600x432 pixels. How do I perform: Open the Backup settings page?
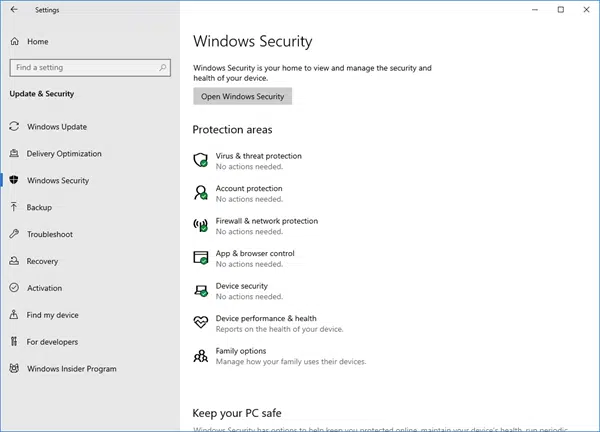point(39,208)
